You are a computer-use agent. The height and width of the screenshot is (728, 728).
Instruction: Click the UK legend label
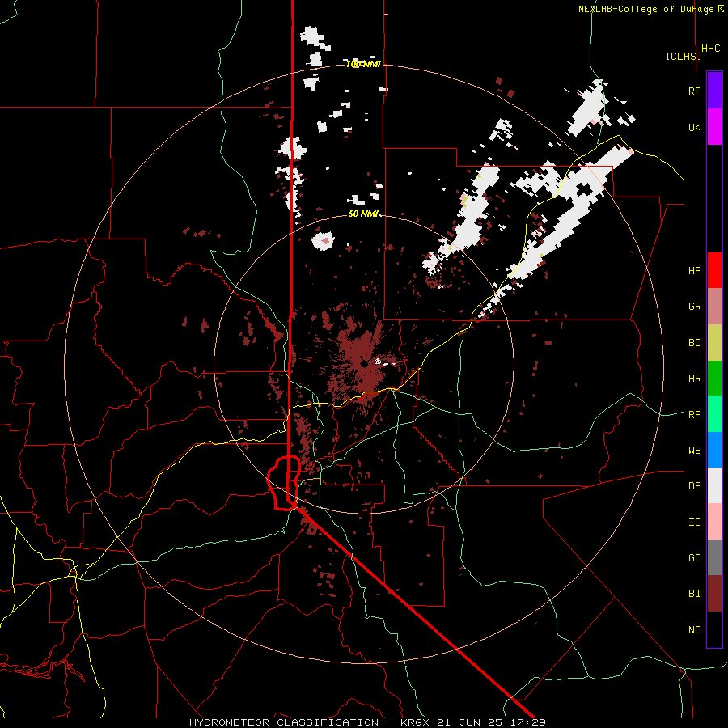694,127
